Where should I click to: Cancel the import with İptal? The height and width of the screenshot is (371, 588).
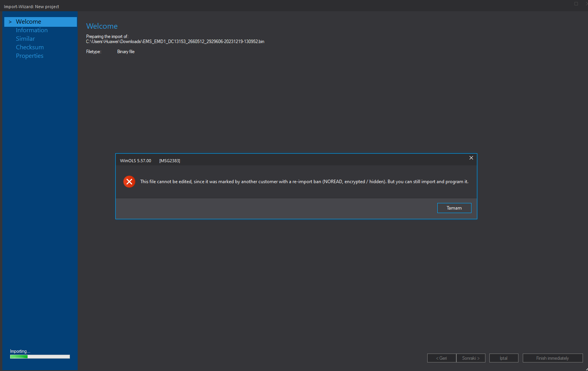click(504, 358)
